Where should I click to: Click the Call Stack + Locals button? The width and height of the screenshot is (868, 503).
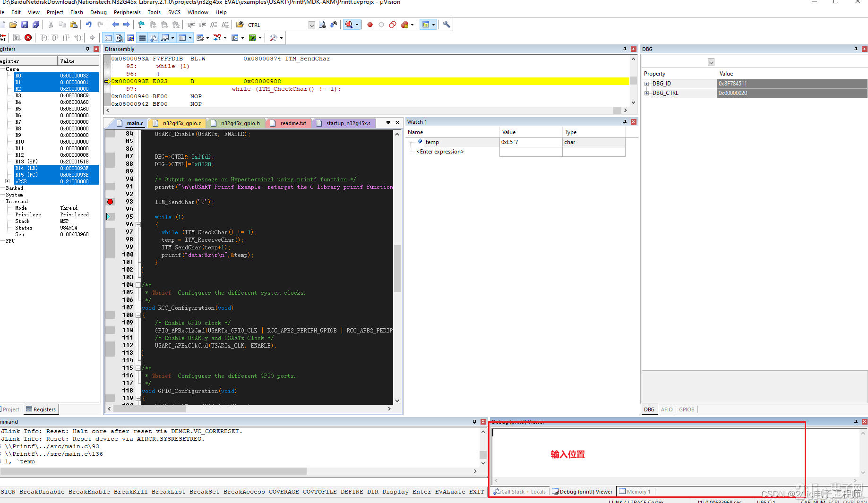pyautogui.click(x=520, y=491)
